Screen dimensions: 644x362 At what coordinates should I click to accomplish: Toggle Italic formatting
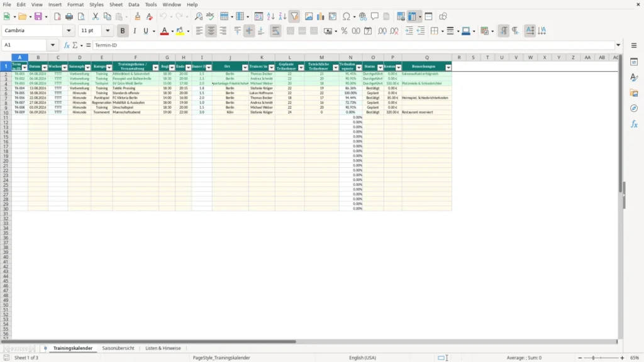click(x=135, y=31)
